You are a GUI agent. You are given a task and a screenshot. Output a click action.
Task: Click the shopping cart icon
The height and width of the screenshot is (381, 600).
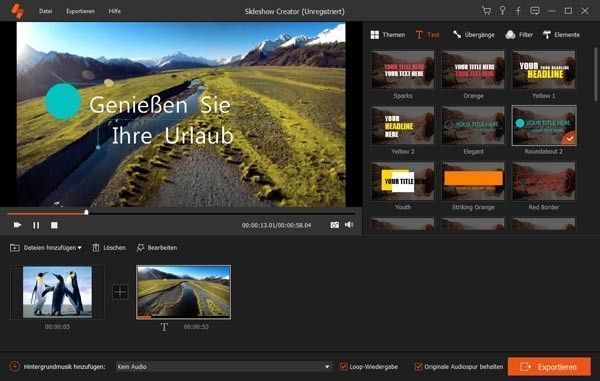486,11
